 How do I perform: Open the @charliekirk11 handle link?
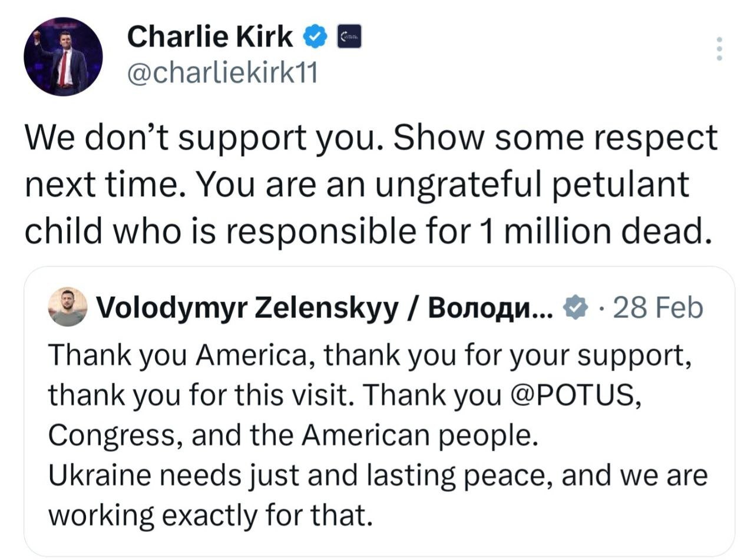[x=222, y=74]
